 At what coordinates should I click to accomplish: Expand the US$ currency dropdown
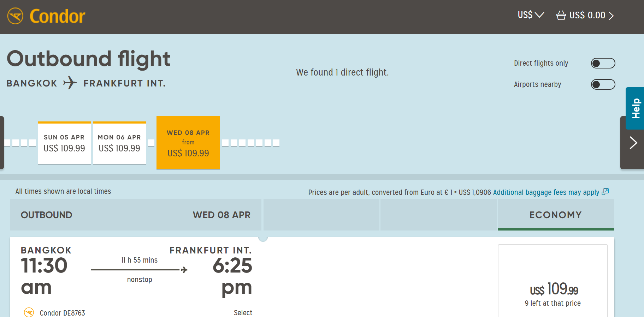(x=531, y=15)
